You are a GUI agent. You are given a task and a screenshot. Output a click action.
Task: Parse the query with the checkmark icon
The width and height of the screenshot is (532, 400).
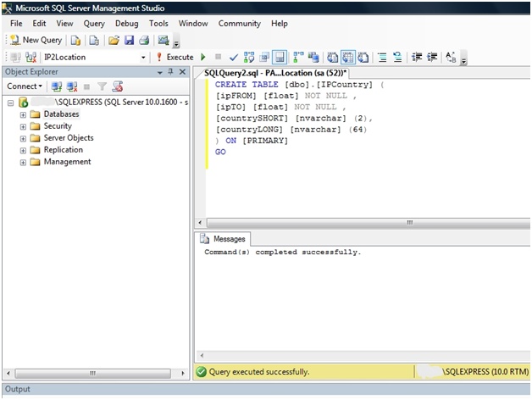[x=234, y=58]
